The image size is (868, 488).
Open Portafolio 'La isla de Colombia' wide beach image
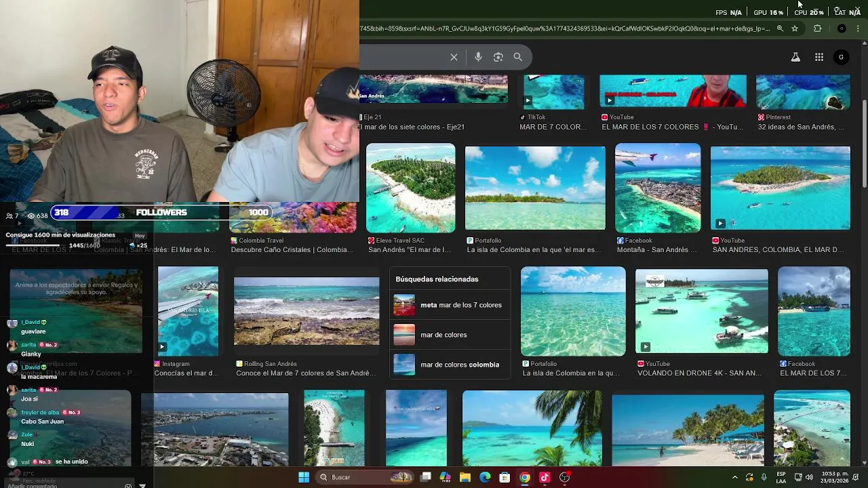tap(535, 188)
